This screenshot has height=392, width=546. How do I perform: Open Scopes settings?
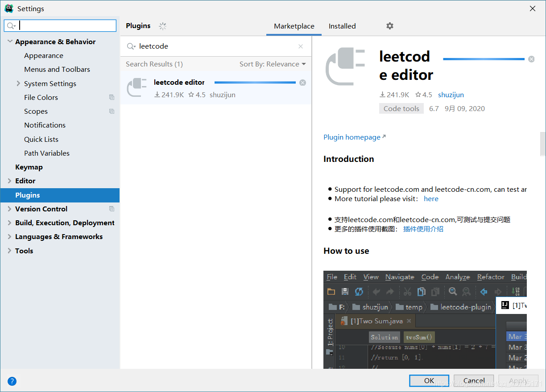pos(36,111)
